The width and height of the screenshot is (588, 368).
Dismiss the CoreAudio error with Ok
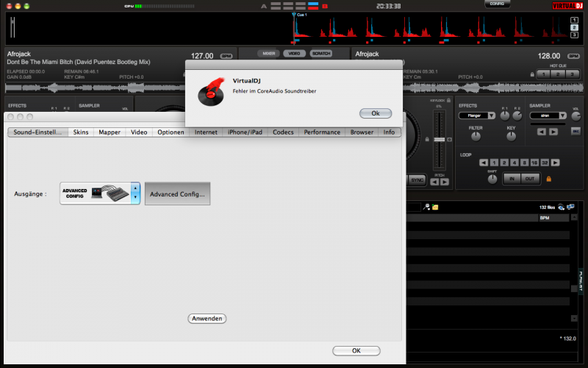click(x=376, y=113)
